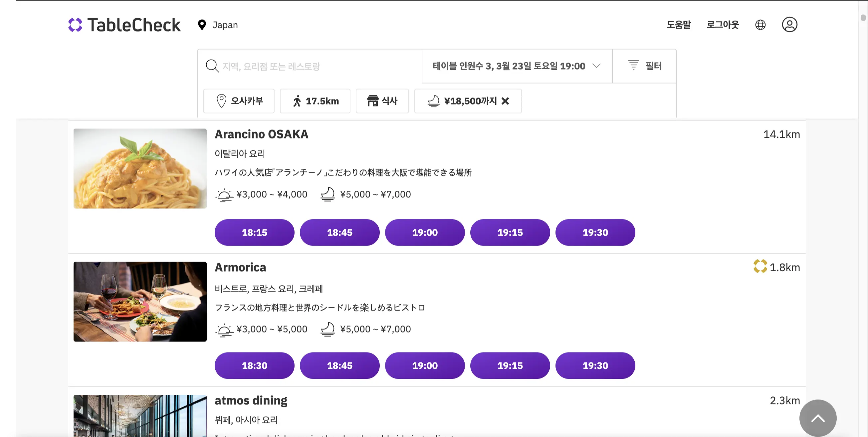Image resolution: width=868 pixels, height=437 pixels.
Task: Click 로그아웃 to log out
Action: pyautogui.click(x=723, y=24)
